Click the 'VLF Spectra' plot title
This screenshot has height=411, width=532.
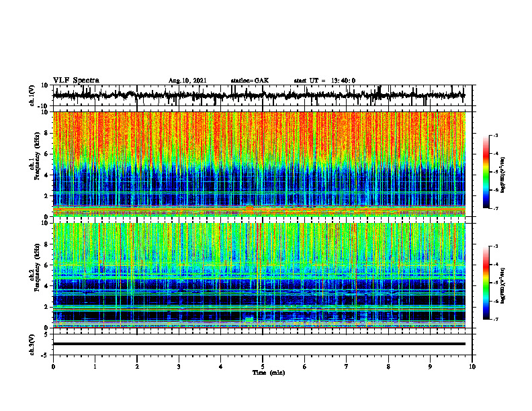77,81
